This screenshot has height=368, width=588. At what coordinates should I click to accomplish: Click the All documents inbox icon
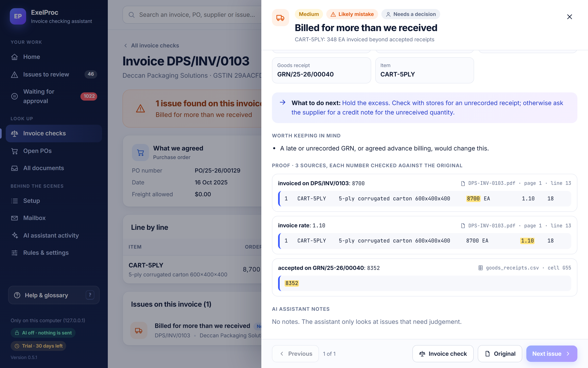tap(14, 168)
